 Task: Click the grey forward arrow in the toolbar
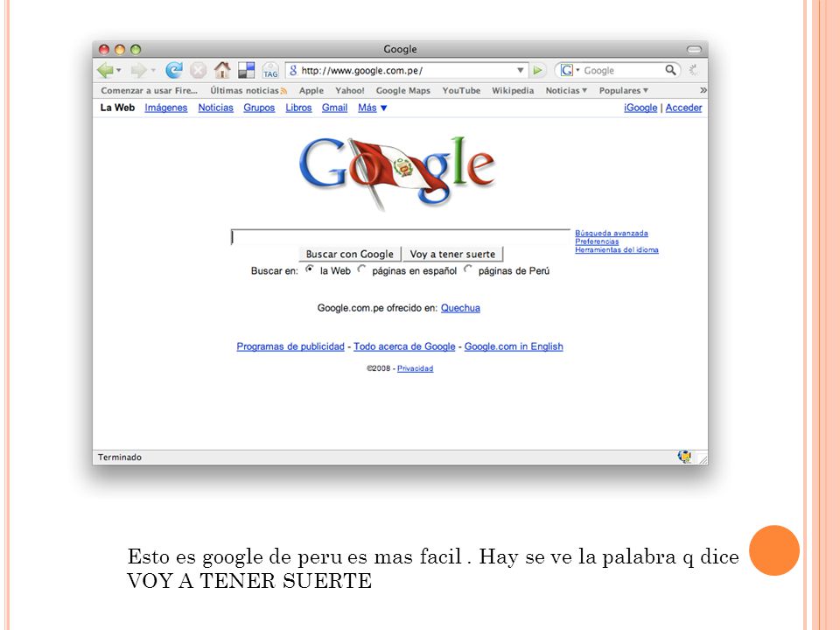coord(138,70)
